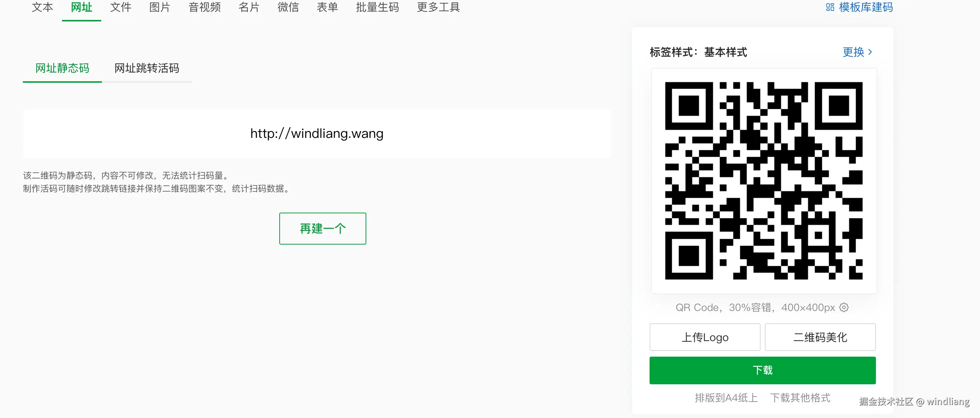The image size is (980, 418).
Task: Click the generated QR code image
Action: click(x=763, y=181)
